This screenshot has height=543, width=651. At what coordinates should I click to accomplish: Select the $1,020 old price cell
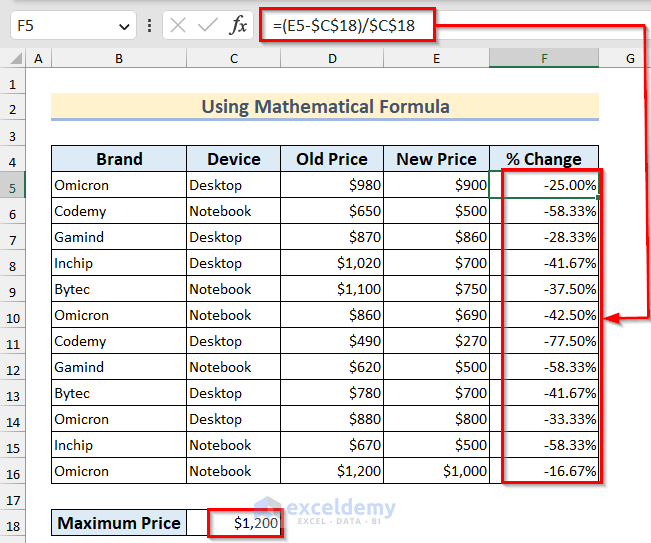click(332, 263)
